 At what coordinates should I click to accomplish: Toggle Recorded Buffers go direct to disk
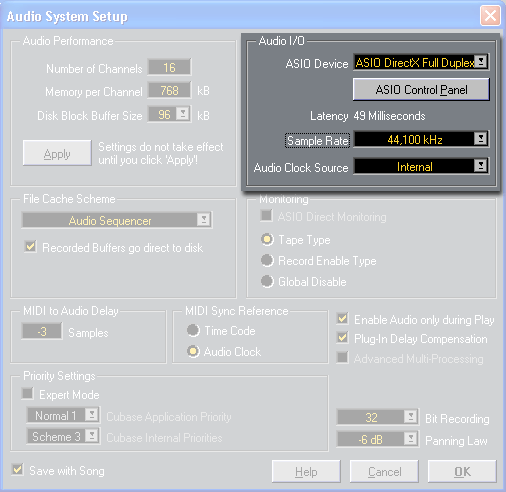31,247
